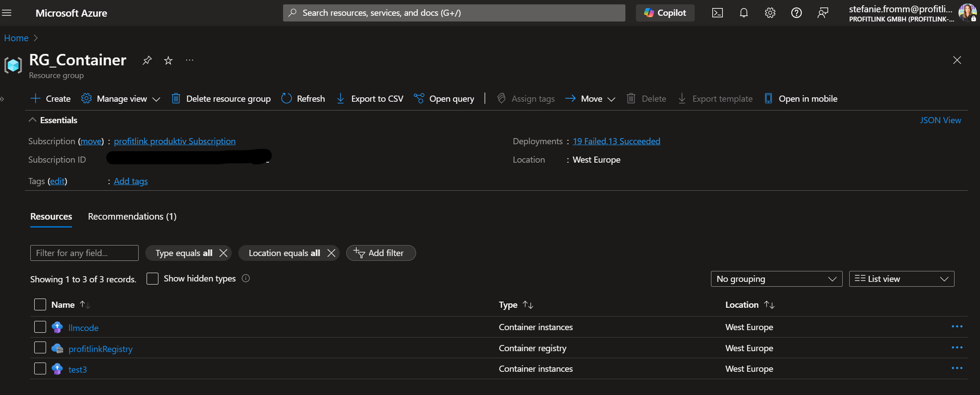This screenshot has width=980, height=395.
Task: Click the Delete toolbar item
Action: coord(646,99)
